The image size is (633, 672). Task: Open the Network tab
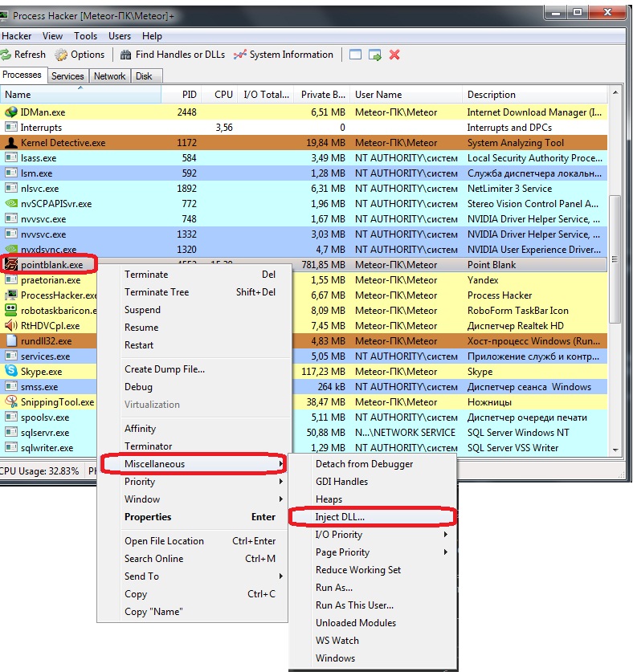click(x=109, y=76)
